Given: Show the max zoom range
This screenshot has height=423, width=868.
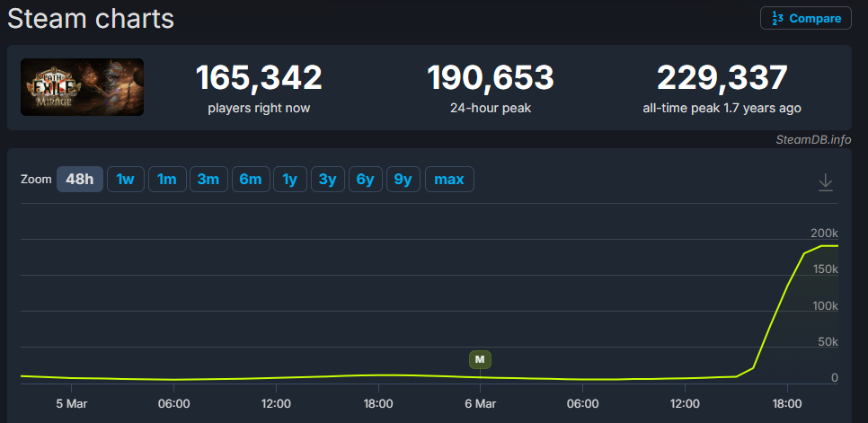Looking at the screenshot, I should (x=449, y=179).
